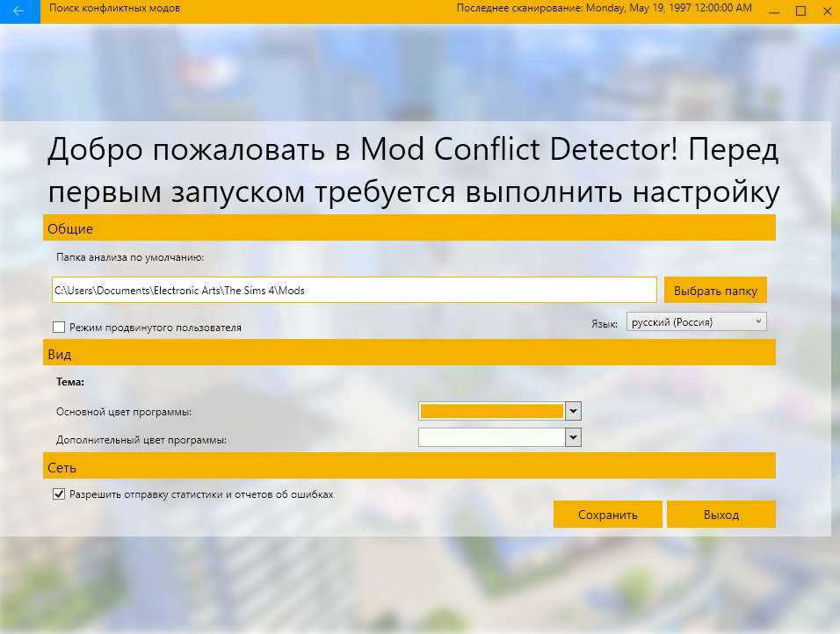Click the Последнее сканирование date text

605,8
